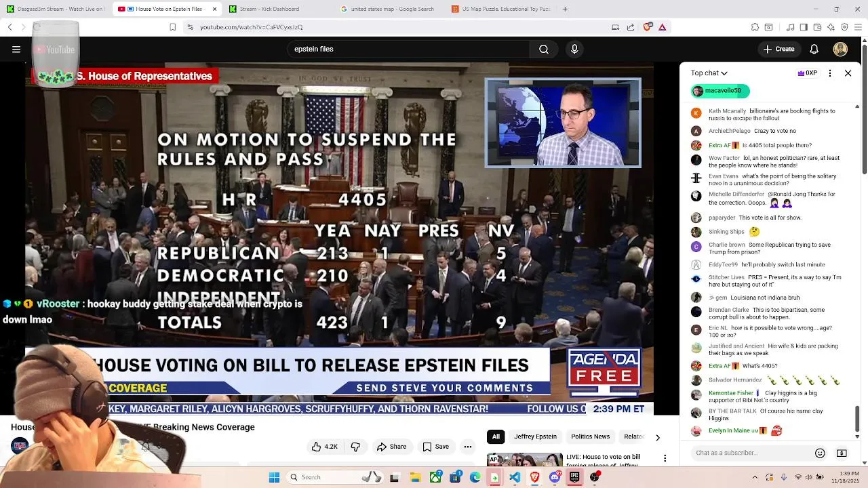The height and width of the screenshot is (488, 868).
Task: Click the 0XP crown badge
Action: click(x=808, y=73)
